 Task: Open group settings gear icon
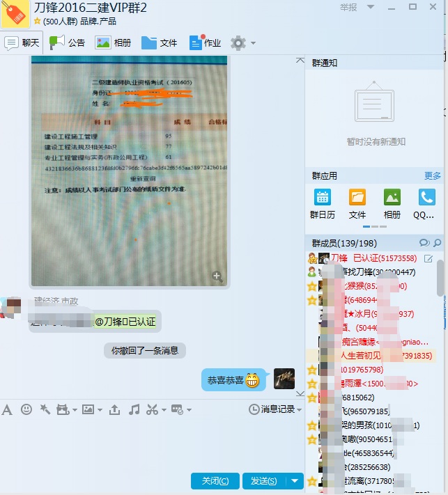point(238,43)
